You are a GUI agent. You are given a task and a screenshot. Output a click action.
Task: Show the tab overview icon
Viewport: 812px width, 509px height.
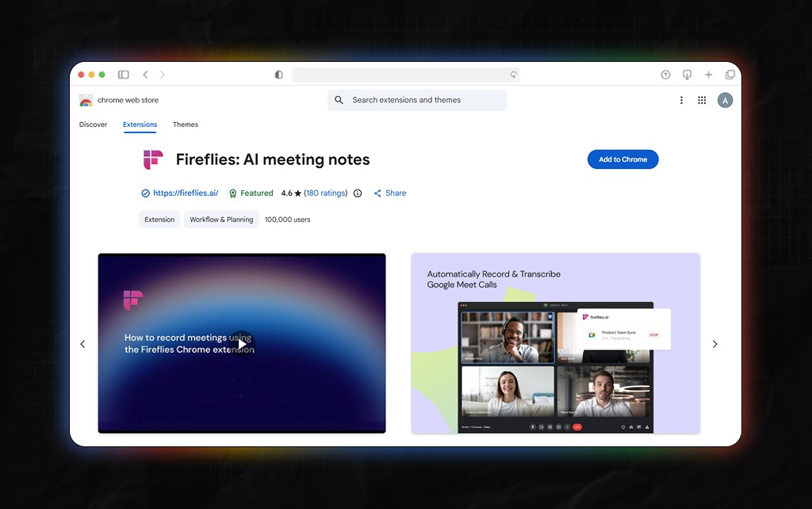[x=730, y=75]
